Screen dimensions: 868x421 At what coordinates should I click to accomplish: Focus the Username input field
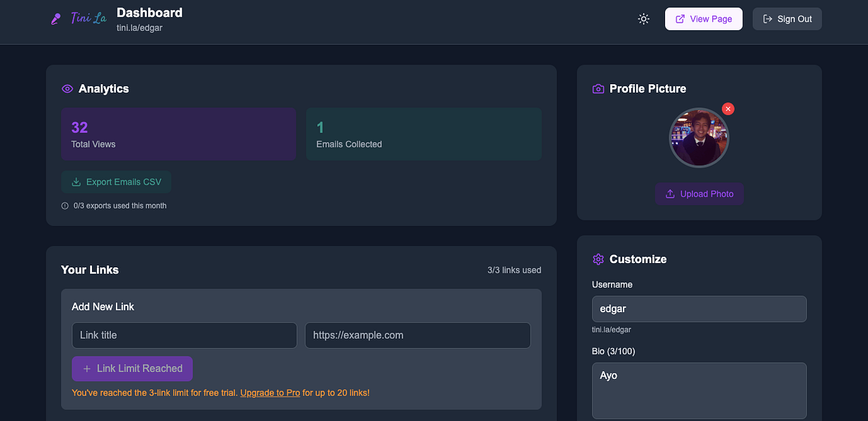click(x=699, y=309)
